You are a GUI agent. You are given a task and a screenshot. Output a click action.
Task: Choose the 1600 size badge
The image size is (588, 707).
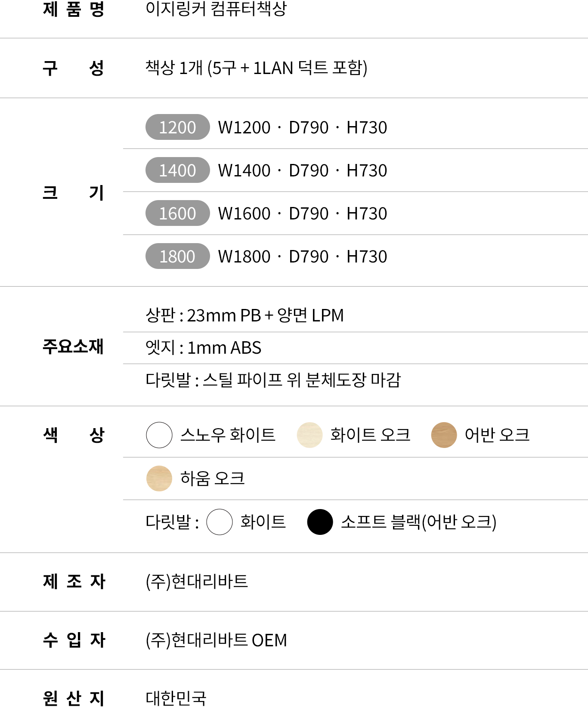pyautogui.click(x=177, y=213)
